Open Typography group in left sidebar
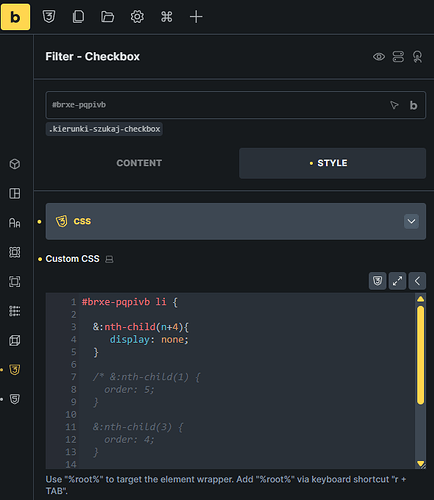Viewport: 434px width, 500px height. [x=15, y=223]
